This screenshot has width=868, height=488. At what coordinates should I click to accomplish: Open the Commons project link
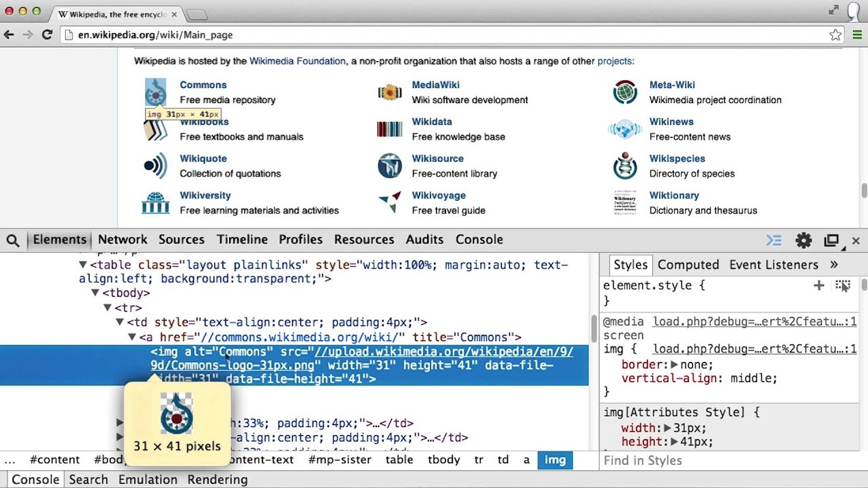(203, 85)
